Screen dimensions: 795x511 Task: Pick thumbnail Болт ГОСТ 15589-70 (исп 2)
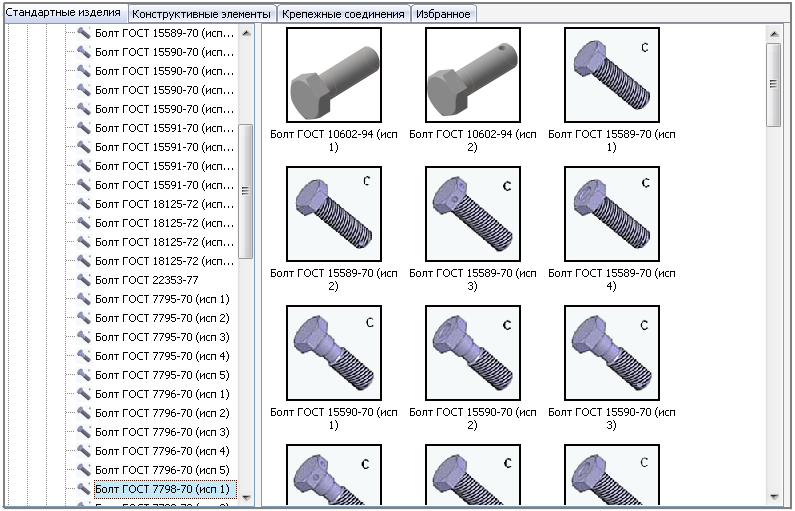tap(334, 214)
